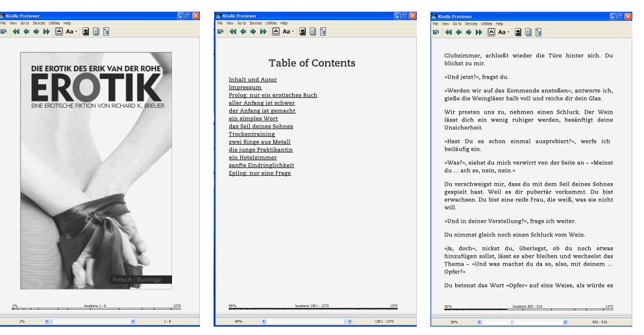This screenshot has height=335, width=644.
Task: Click right scroll arrow in cover window bottom bar
Action: click(133, 321)
